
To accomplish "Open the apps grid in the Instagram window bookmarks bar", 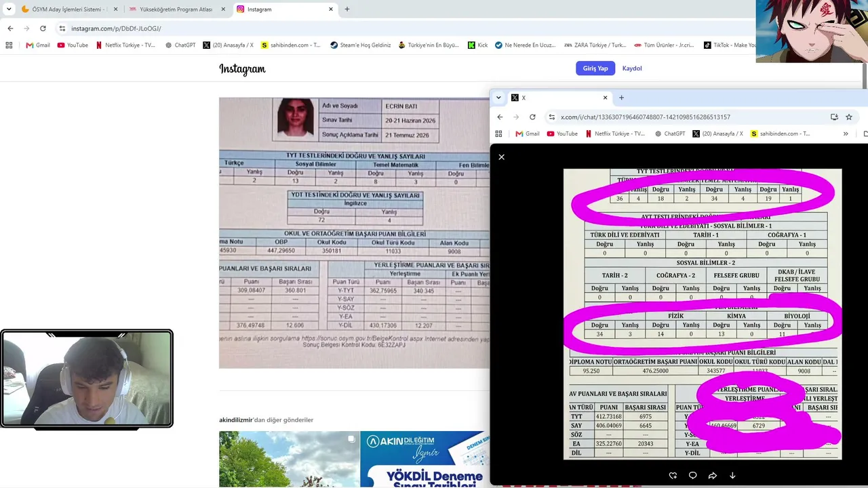I will pos(9,45).
